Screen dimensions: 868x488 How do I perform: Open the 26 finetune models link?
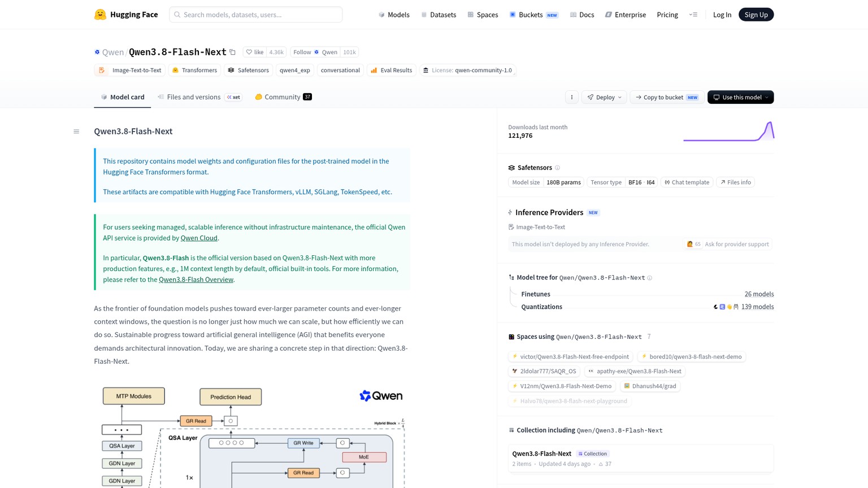(759, 294)
